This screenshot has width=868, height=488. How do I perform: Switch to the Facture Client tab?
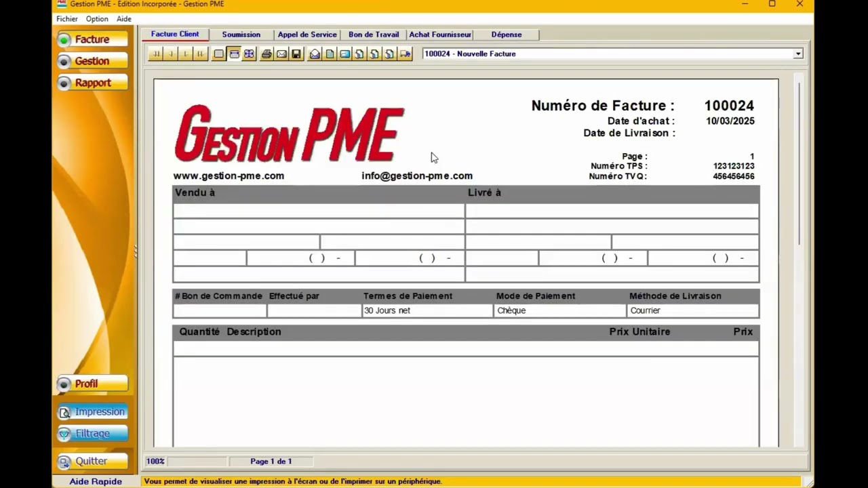point(175,34)
